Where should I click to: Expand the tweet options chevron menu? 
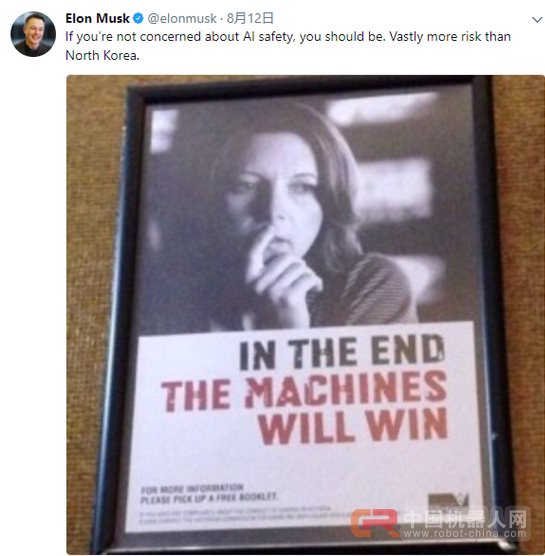click(538, 20)
